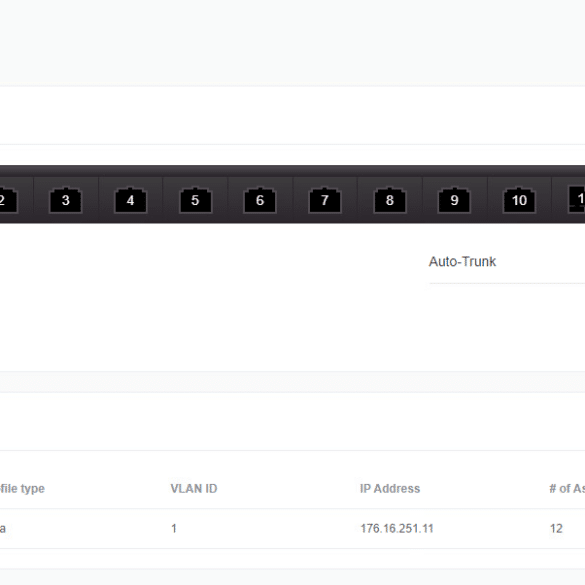Screen dimensions: 585x585
Task: Select switch port 9
Action: pos(454,200)
